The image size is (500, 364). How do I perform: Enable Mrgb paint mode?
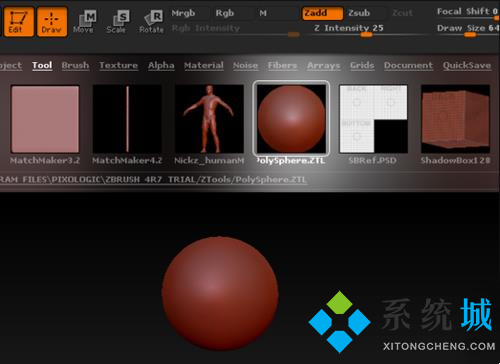(183, 13)
